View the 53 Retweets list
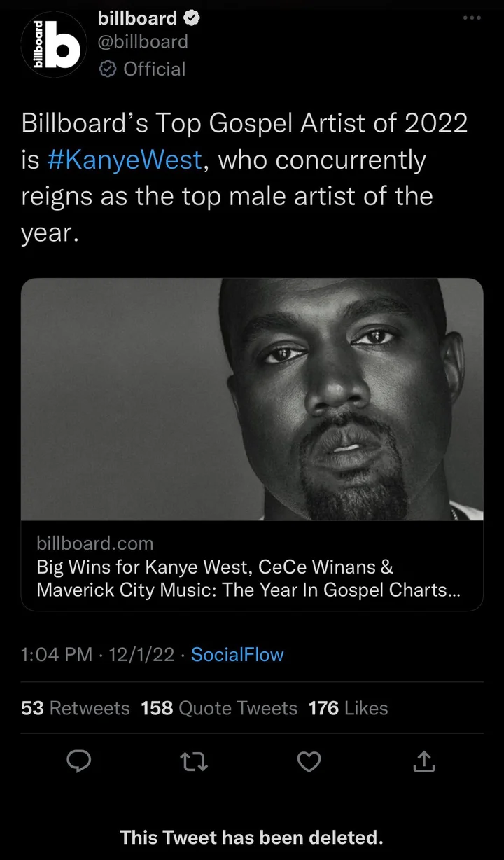This screenshot has width=504, height=860. pos(75,708)
